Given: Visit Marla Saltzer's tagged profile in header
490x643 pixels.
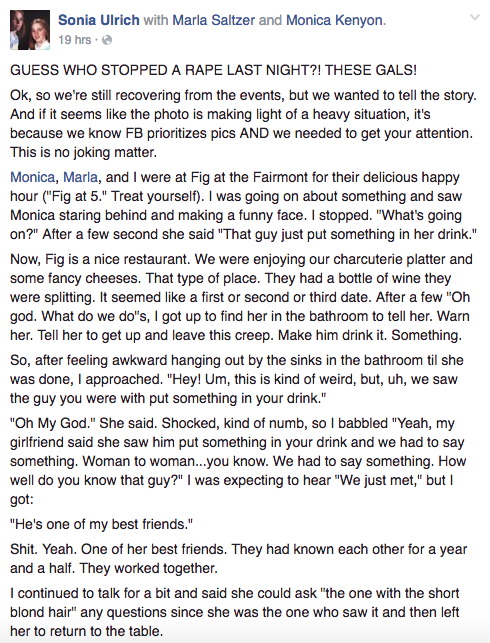Looking at the screenshot, I should tap(214, 20).
